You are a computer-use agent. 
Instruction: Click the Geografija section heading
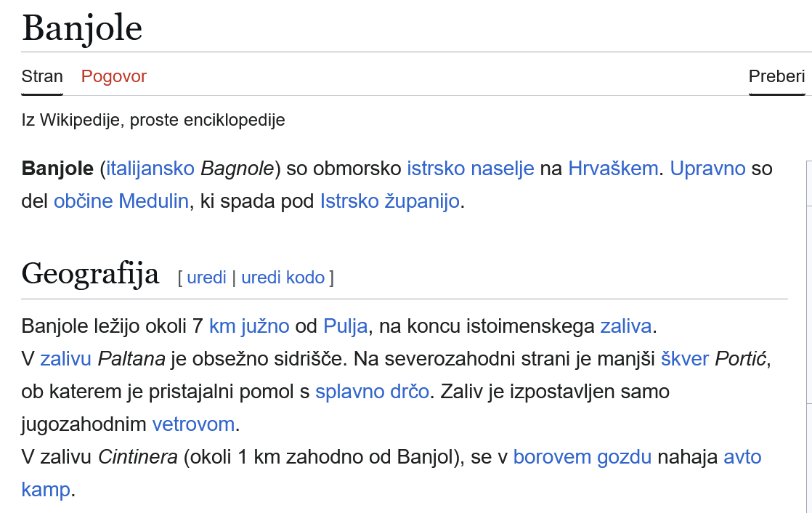[x=90, y=274]
